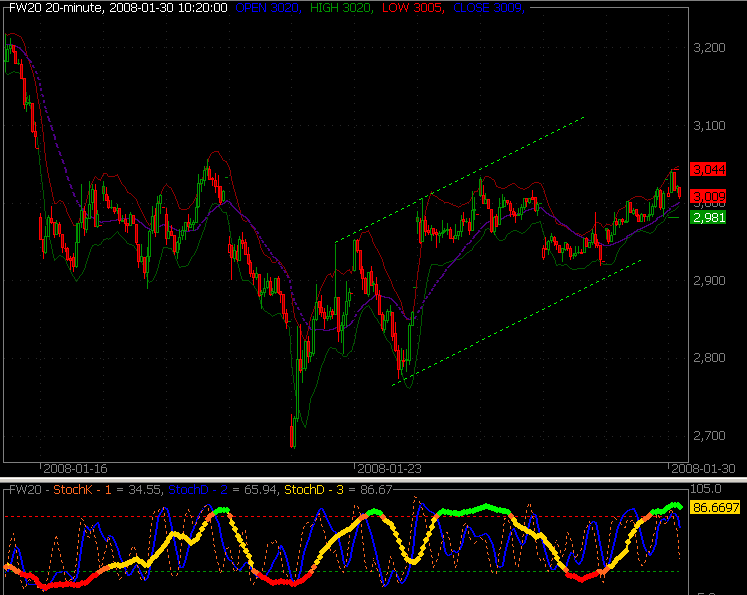Click the divider between price and stochastic panels

[374, 478]
